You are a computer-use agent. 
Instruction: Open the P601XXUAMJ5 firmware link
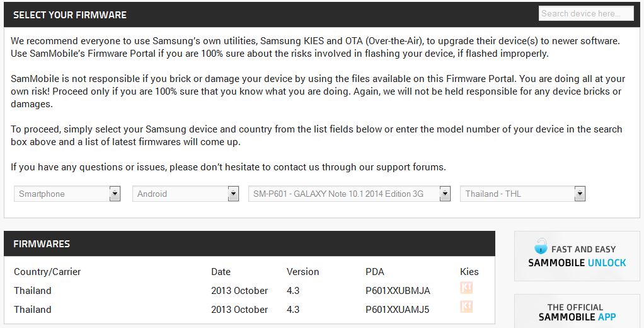(x=397, y=310)
